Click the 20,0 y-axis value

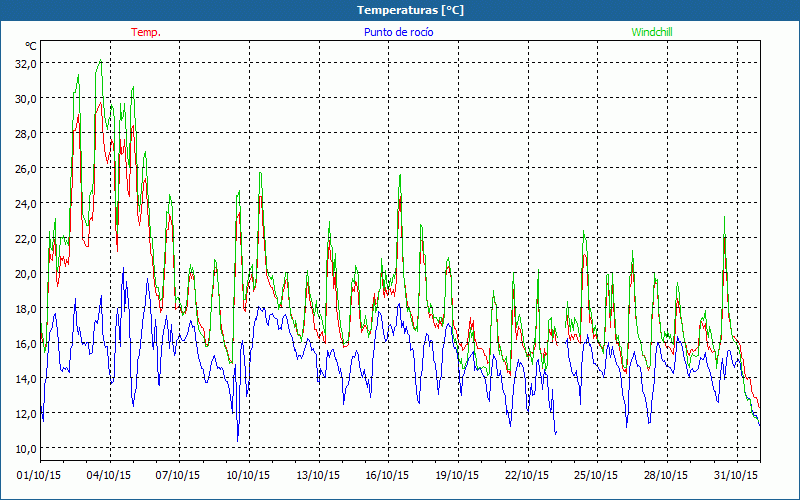click(26, 273)
